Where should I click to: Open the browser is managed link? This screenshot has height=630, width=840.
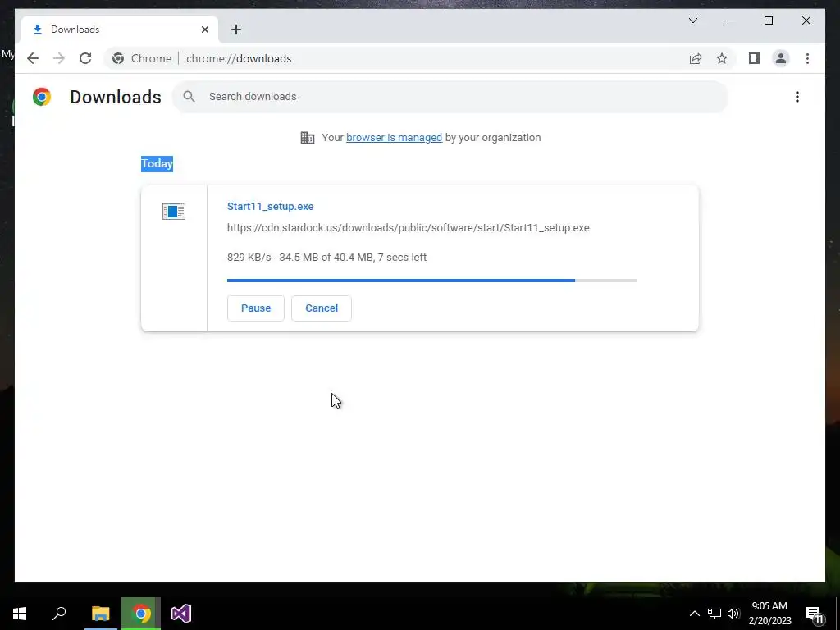click(394, 138)
